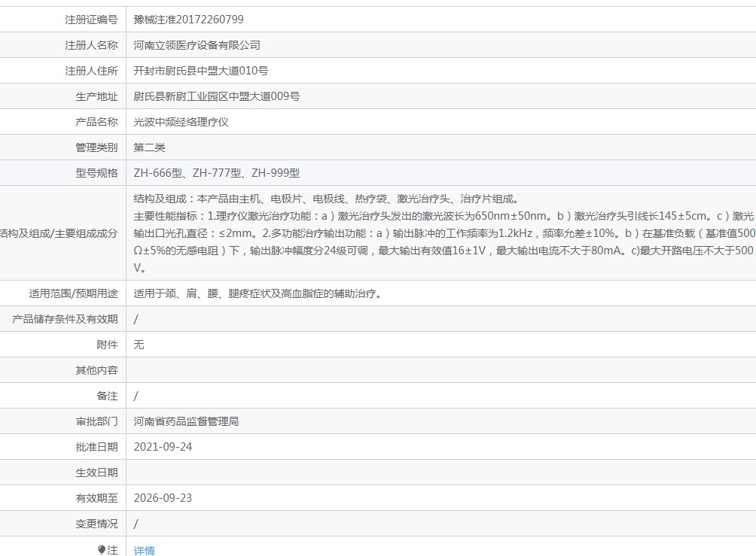Select production address 尉氏县新尉工业园区中盟大道009号
This screenshot has height=556, width=756.
click(216, 96)
